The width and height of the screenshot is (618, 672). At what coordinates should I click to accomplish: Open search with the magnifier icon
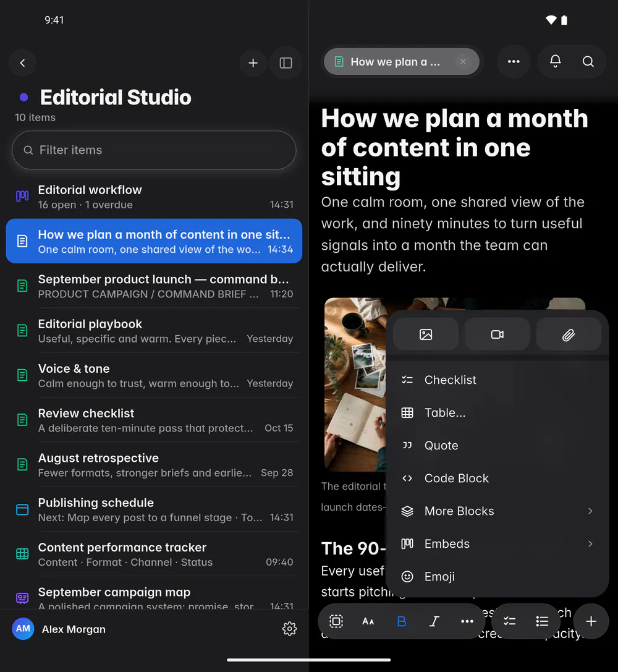(588, 62)
